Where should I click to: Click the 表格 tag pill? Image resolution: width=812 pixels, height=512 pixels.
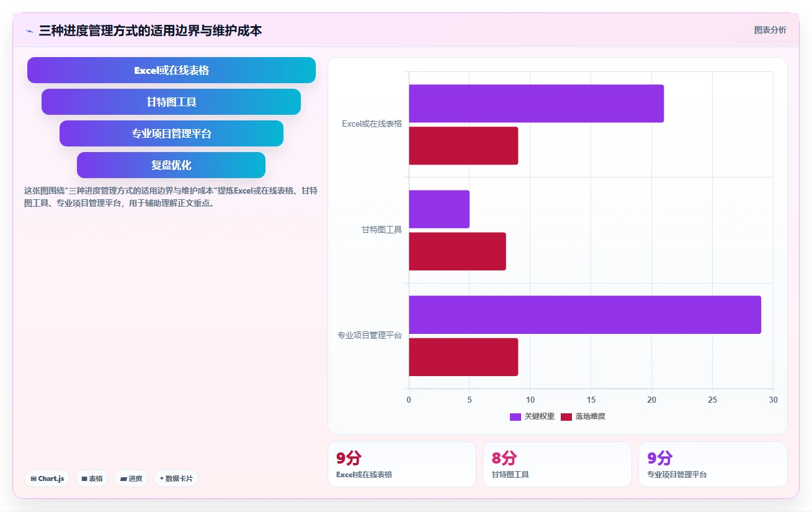tap(92, 478)
